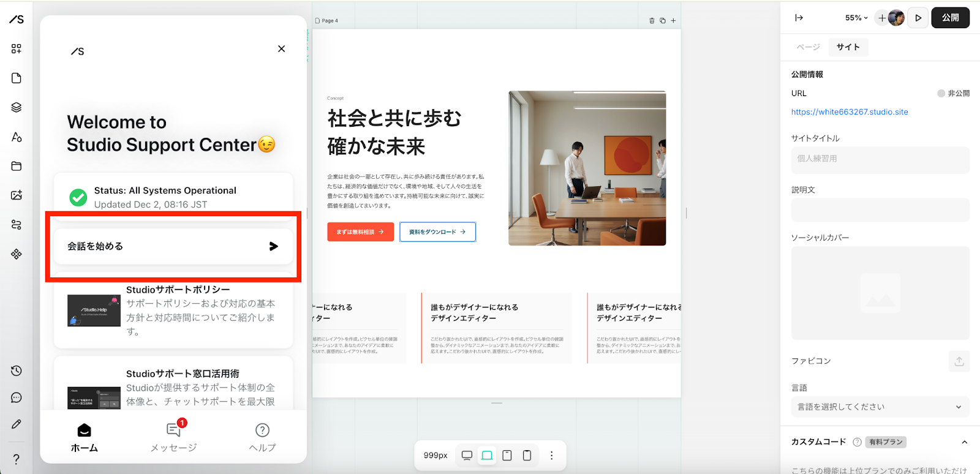Open the font and style panel icon

click(17, 137)
